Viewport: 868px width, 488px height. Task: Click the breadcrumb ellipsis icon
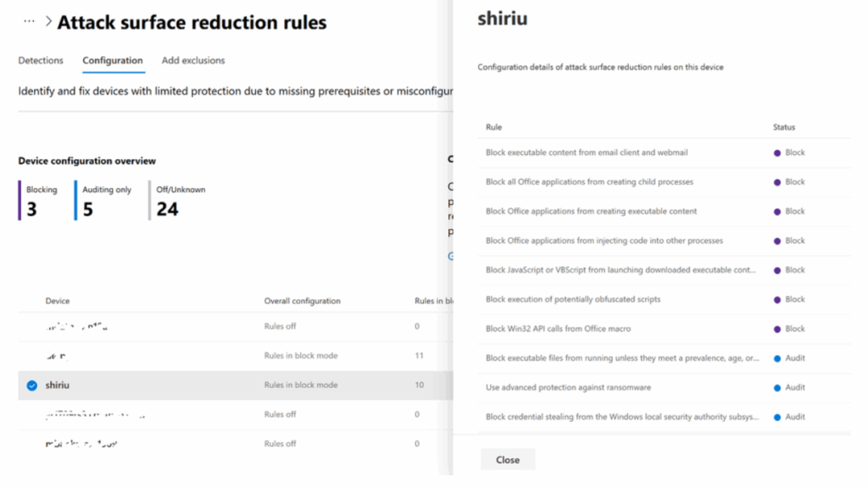point(30,21)
